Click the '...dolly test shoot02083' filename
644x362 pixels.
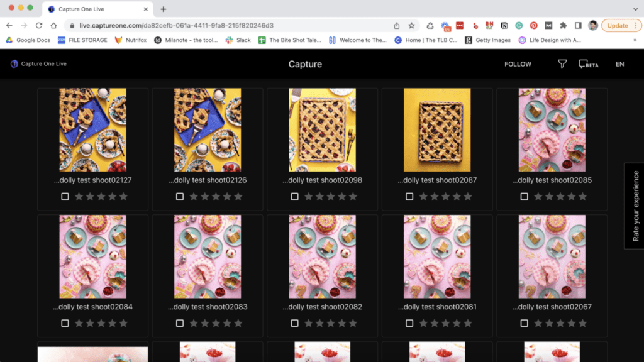click(208, 307)
